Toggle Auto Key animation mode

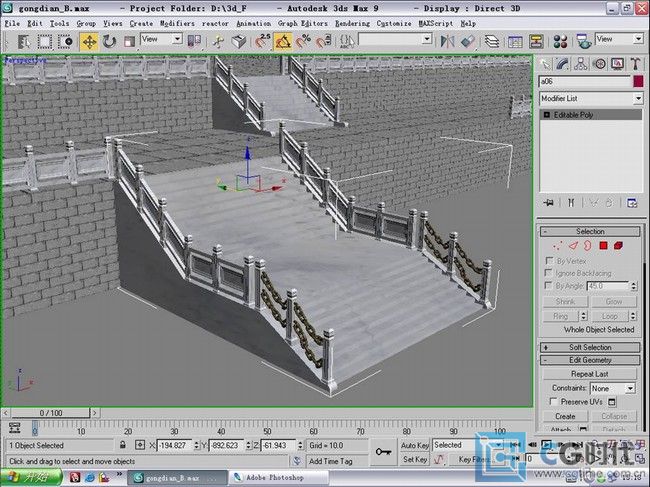click(x=415, y=445)
